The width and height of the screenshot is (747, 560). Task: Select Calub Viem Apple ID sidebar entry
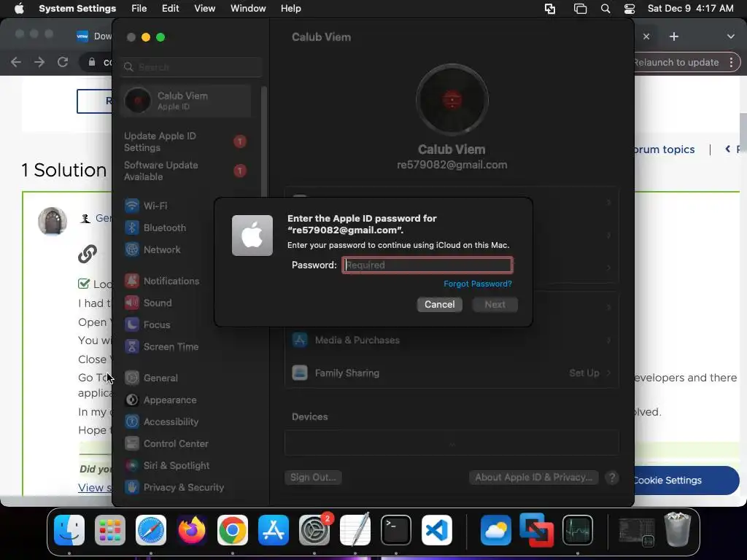click(x=186, y=101)
